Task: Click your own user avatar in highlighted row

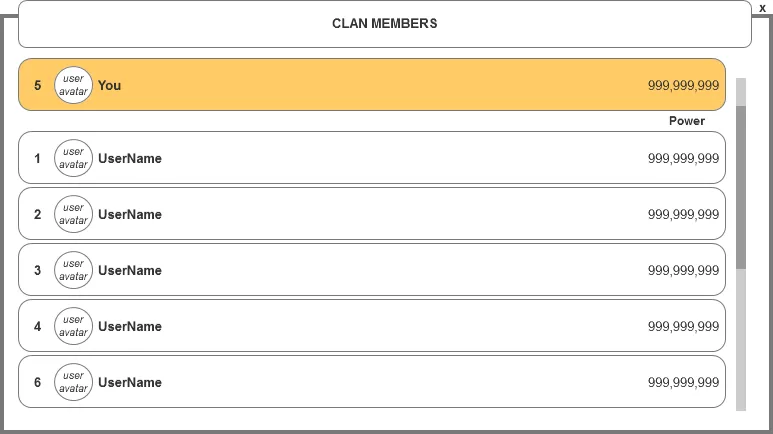Action: [73, 85]
